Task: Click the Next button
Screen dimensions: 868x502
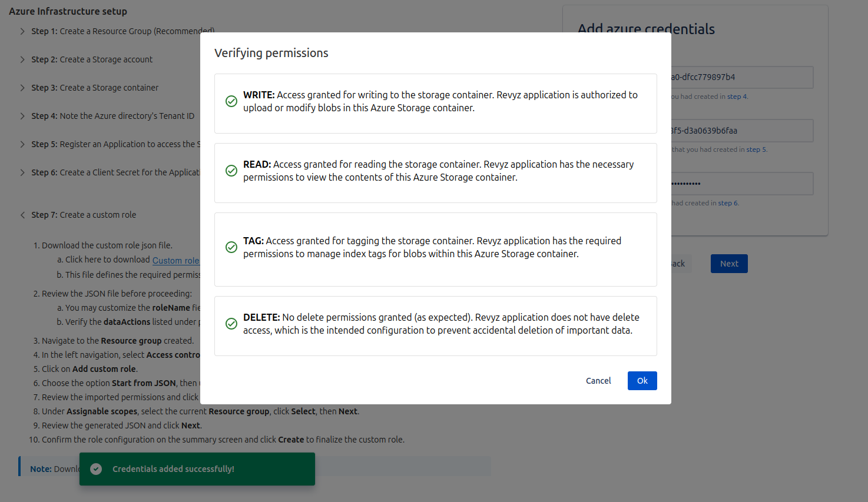Action: [728, 264]
